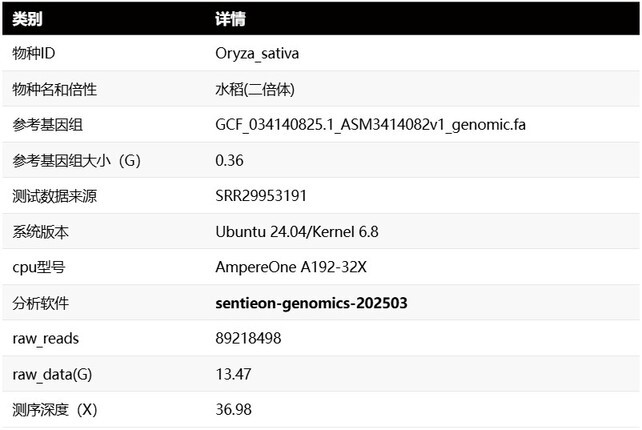
Task: Select the 水稻(二倍体) cell
Action: tap(255, 90)
